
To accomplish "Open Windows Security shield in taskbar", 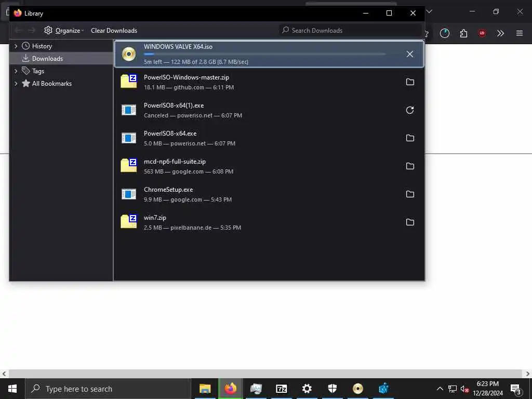I will [x=332, y=389].
